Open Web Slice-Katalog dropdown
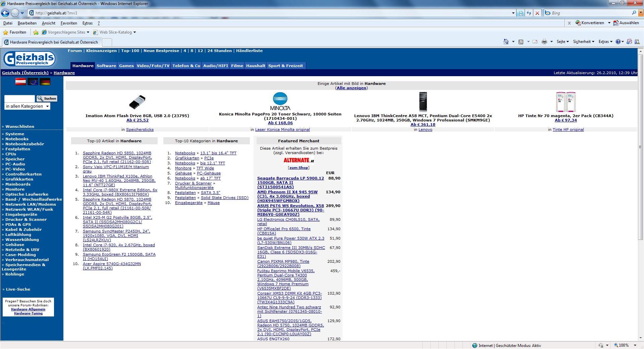This screenshot has height=349, width=644. (x=114, y=32)
